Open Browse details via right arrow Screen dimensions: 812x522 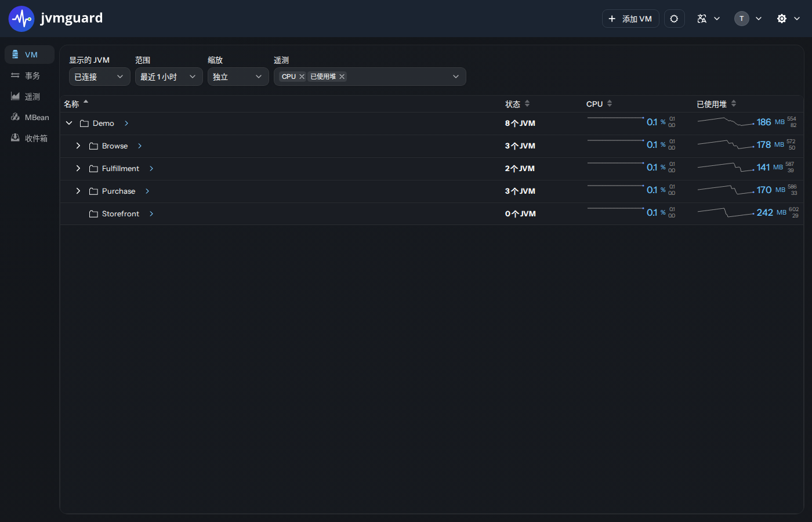pyautogui.click(x=140, y=146)
